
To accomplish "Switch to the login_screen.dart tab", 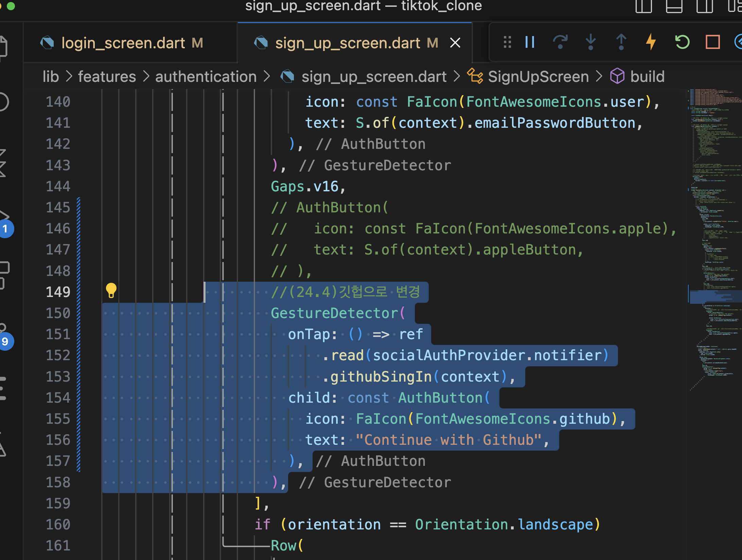I will (123, 43).
